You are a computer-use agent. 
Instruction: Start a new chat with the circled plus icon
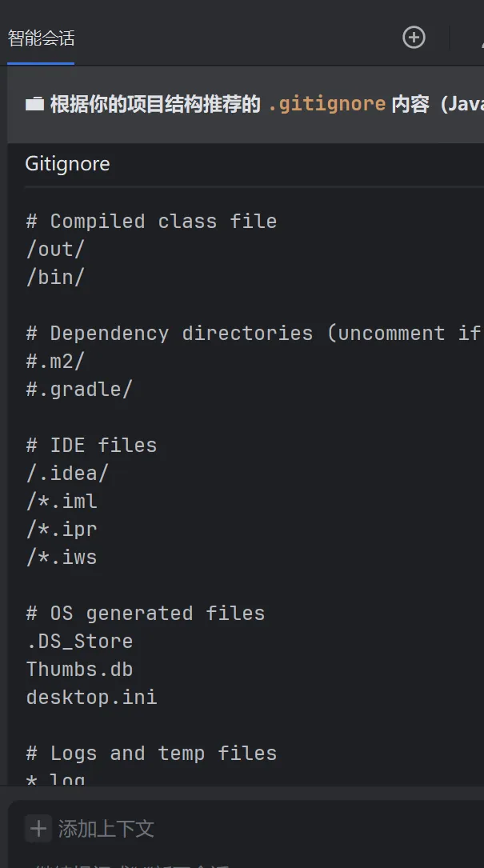tap(414, 38)
